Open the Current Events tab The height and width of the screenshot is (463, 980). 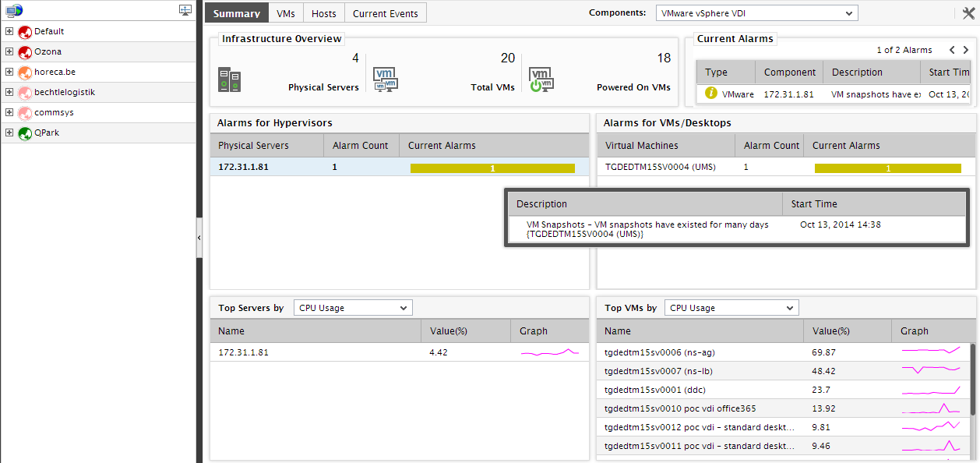(x=386, y=13)
